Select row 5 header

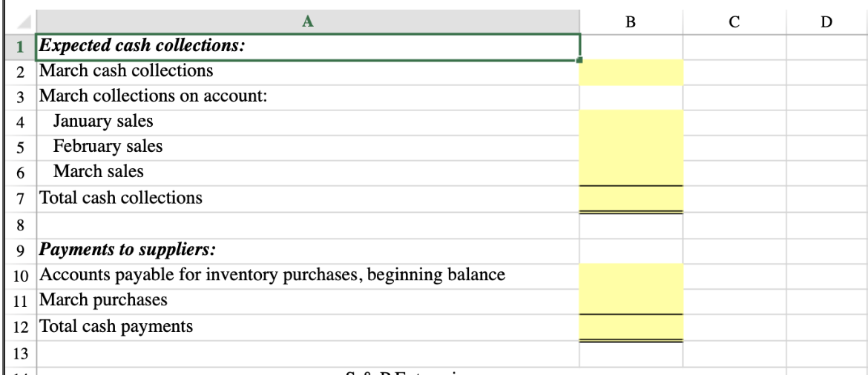pos(21,147)
